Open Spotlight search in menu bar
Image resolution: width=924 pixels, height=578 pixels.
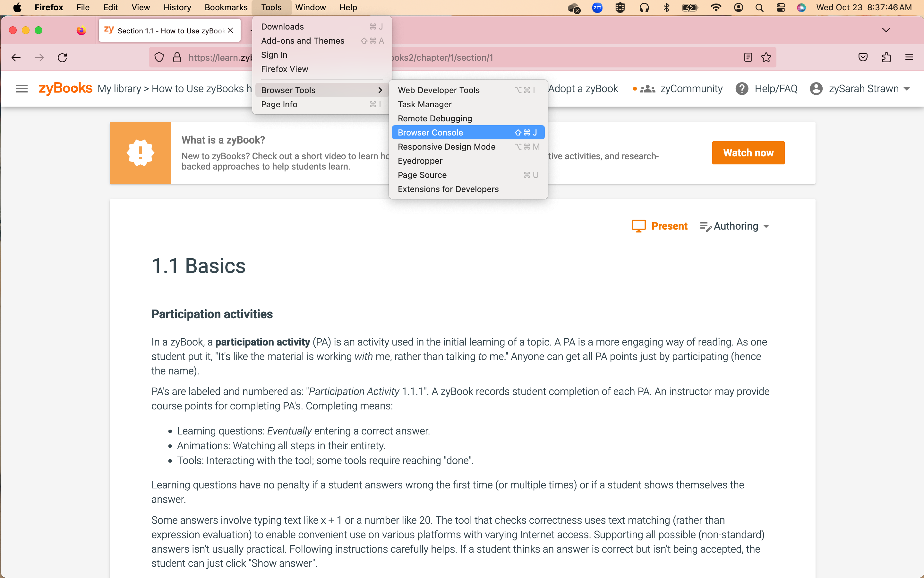point(759,7)
